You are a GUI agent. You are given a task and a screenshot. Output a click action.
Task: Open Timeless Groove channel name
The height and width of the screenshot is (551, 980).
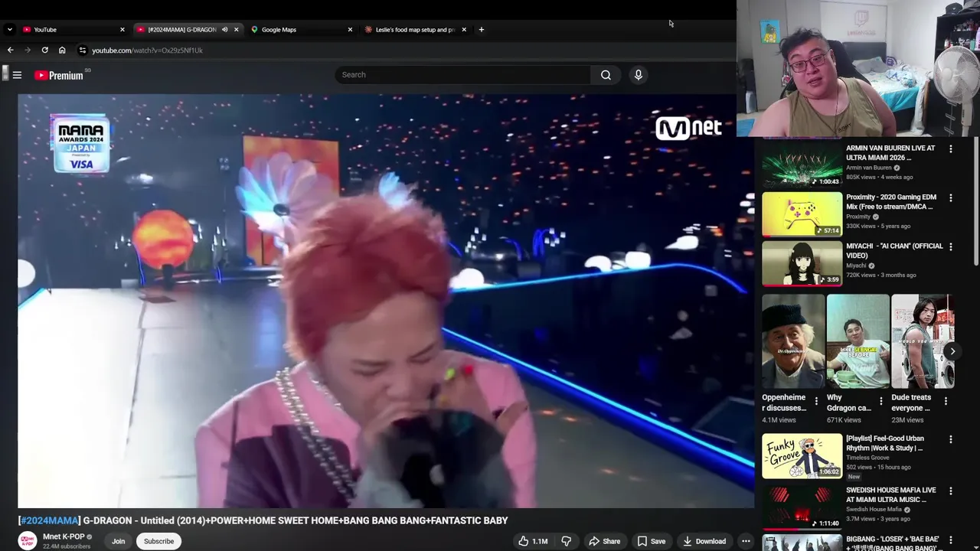[x=867, y=458]
